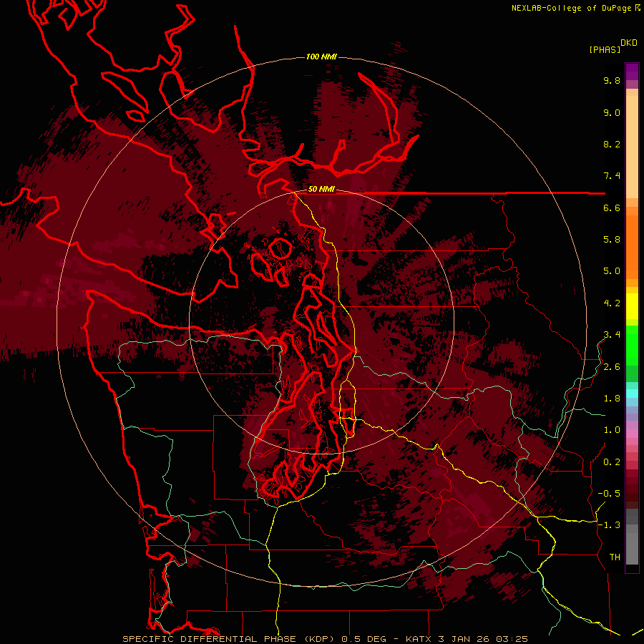Click the (KDP) abbreviation in caption

tap(321, 639)
